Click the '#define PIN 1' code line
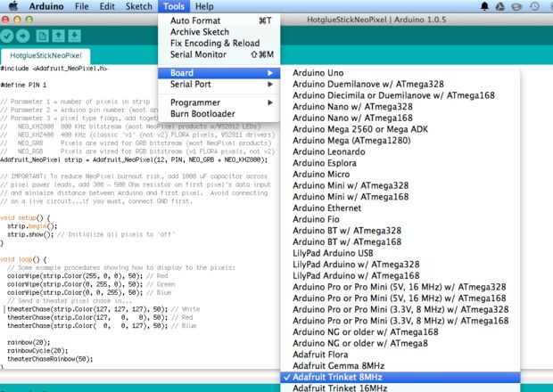The width and height of the screenshot is (553, 392). 23,86
